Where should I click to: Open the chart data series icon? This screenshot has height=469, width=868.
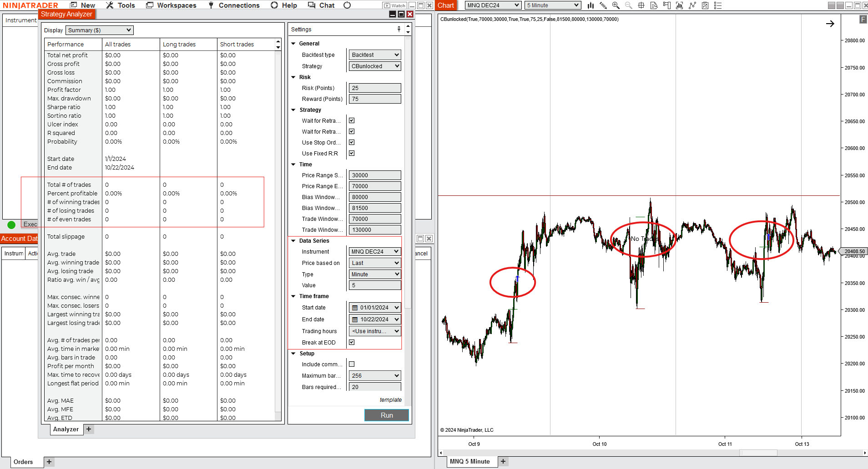[680, 5]
